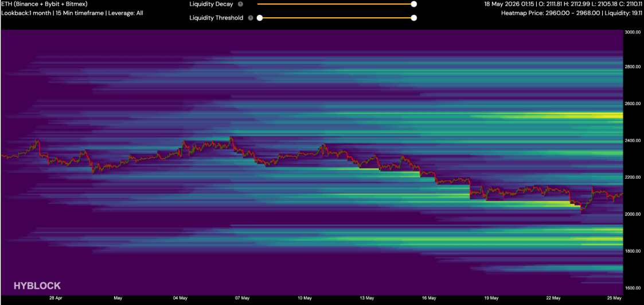This screenshot has height=305, width=644.
Task: Click the "Liquidity Threshold" label
Action: pos(216,18)
